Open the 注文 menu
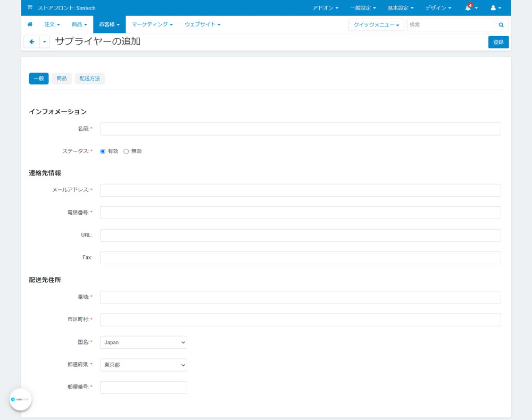Image resolution: width=532 pixels, height=420 pixels. coord(52,24)
